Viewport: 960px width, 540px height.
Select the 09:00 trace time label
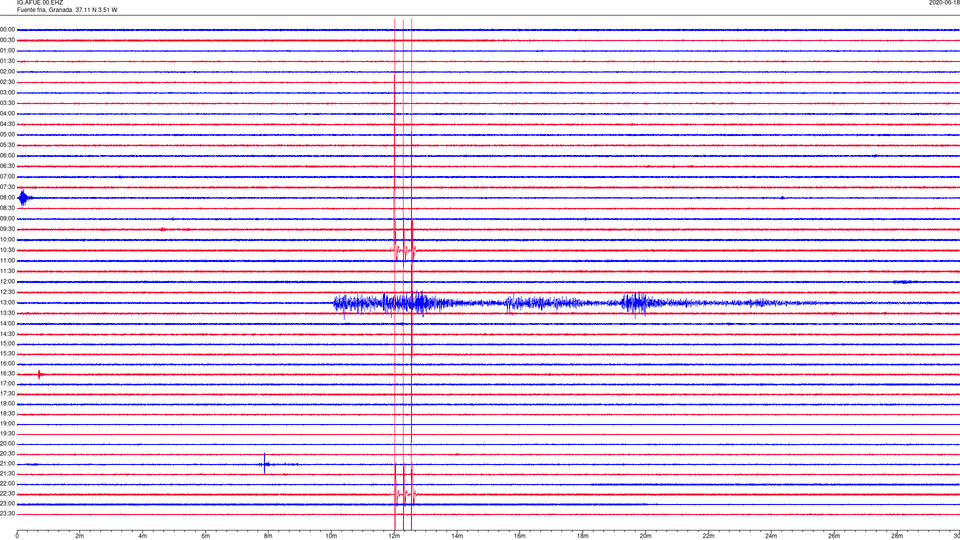[7, 219]
